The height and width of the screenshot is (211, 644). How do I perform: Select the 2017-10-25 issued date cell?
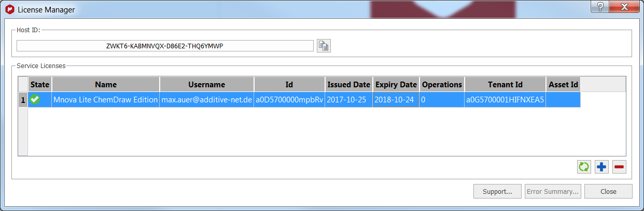coord(349,100)
